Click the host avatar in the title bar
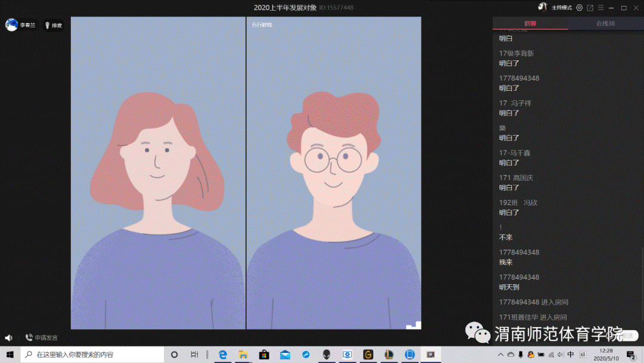The height and width of the screenshot is (363, 644). 543,7
